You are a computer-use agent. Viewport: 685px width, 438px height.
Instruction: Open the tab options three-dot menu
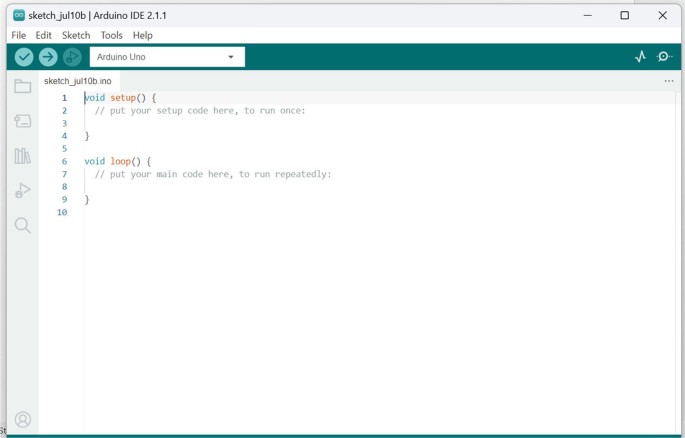pos(669,81)
